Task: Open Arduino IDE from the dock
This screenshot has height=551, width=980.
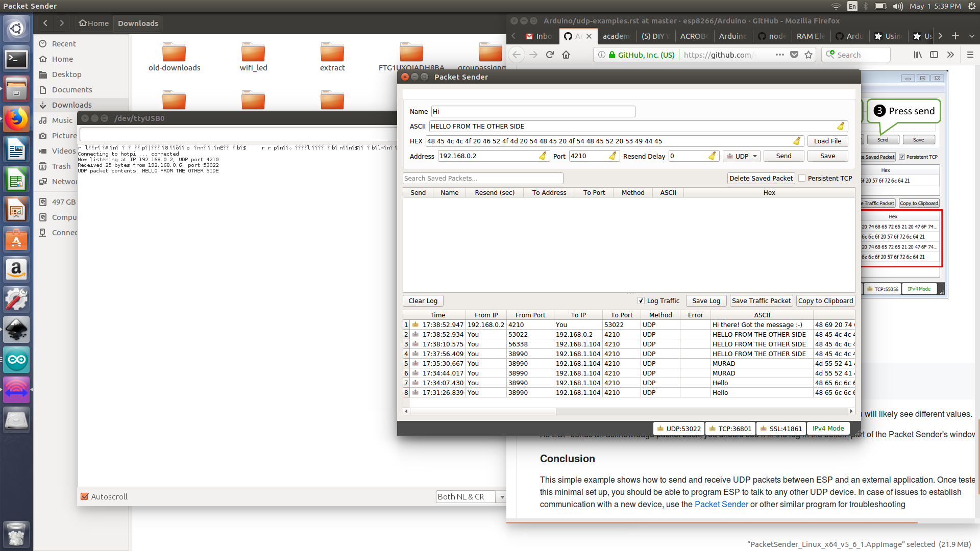Action: [x=16, y=360]
